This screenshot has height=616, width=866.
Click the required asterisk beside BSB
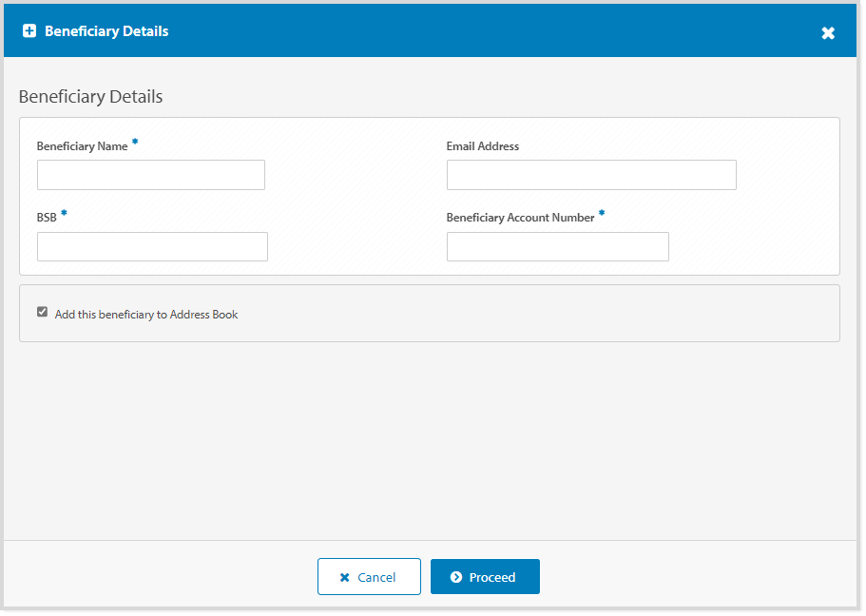[64, 212]
